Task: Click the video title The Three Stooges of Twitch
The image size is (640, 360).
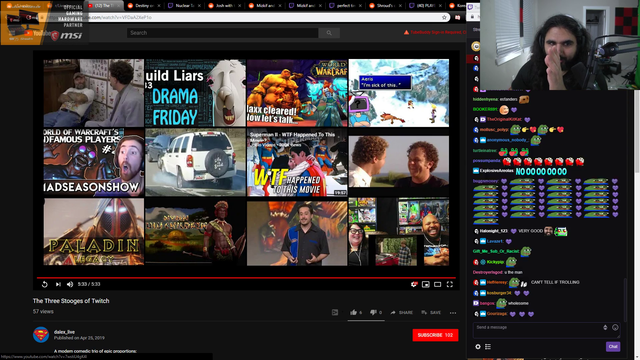Action: [71, 301]
